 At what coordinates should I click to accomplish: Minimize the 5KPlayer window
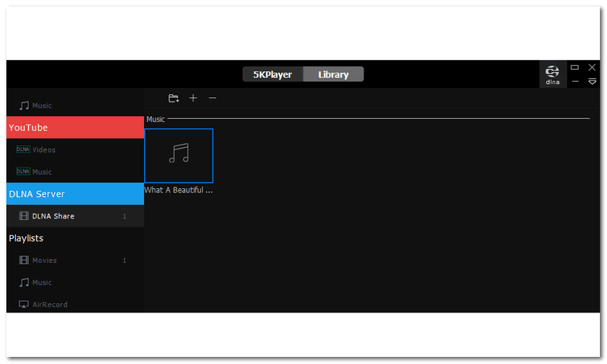tap(575, 82)
